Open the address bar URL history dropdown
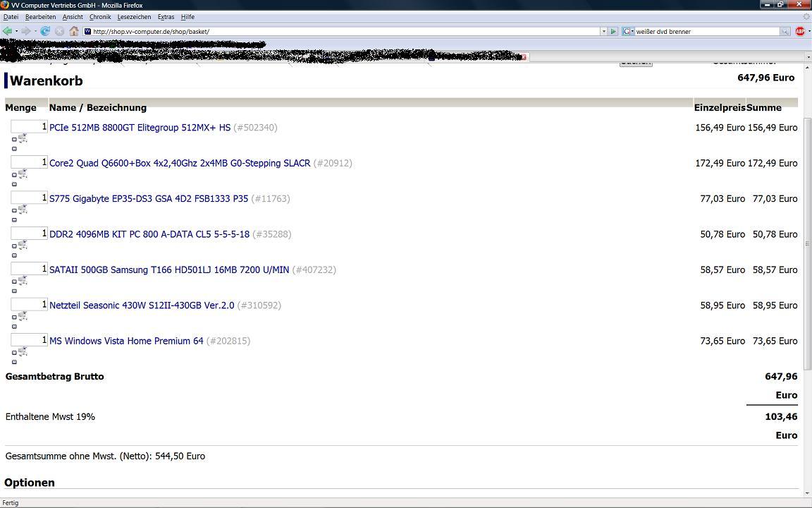The image size is (812, 508). (603, 32)
